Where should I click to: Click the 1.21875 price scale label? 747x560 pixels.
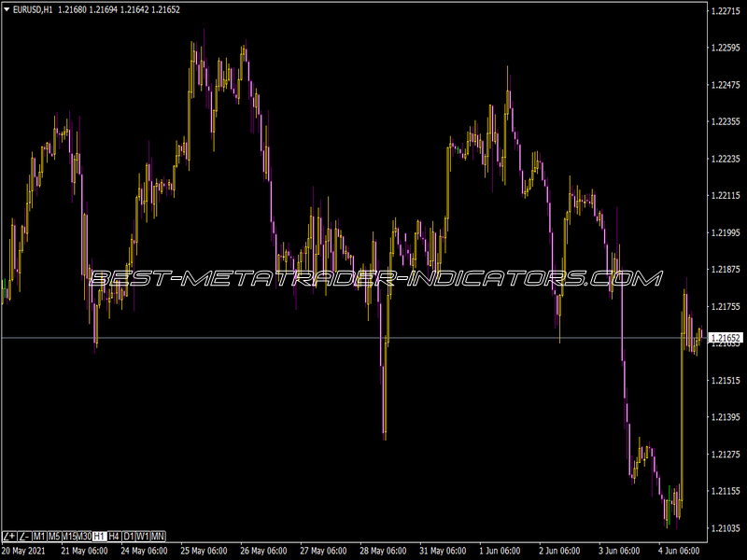[726, 269]
